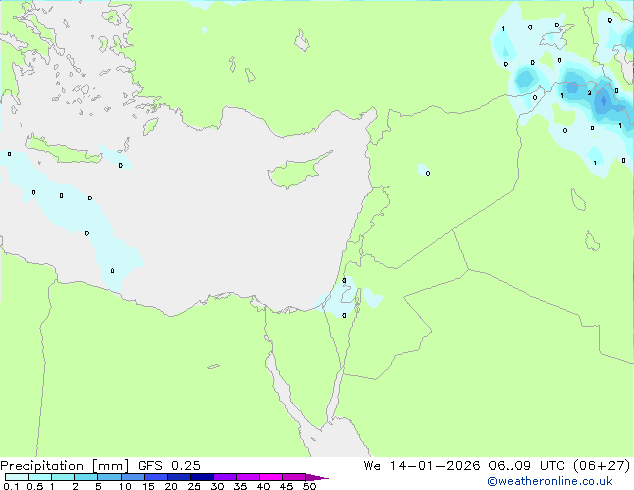Click the date '14-01-2026' in footer

pos(435,466)
